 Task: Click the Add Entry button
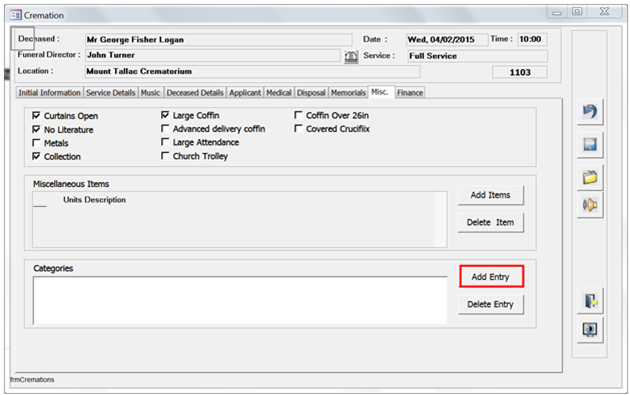click(x=491, y=276)
